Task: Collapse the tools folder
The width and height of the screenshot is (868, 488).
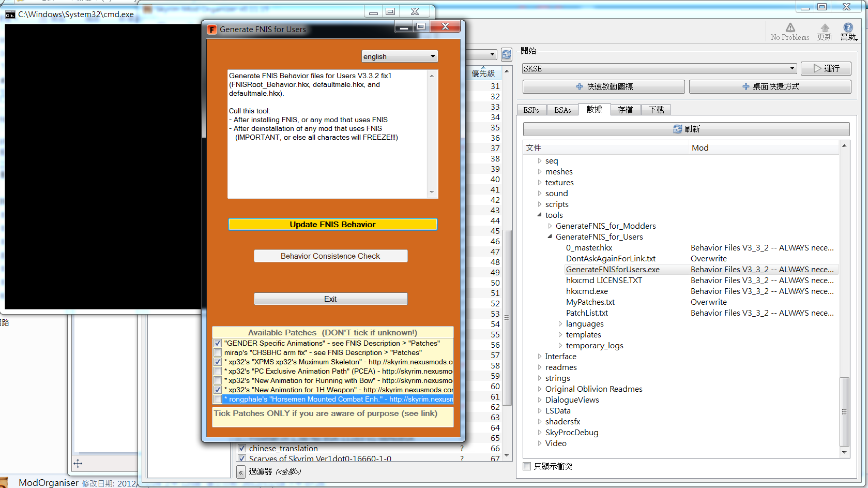Action: (x=540, y=215)
